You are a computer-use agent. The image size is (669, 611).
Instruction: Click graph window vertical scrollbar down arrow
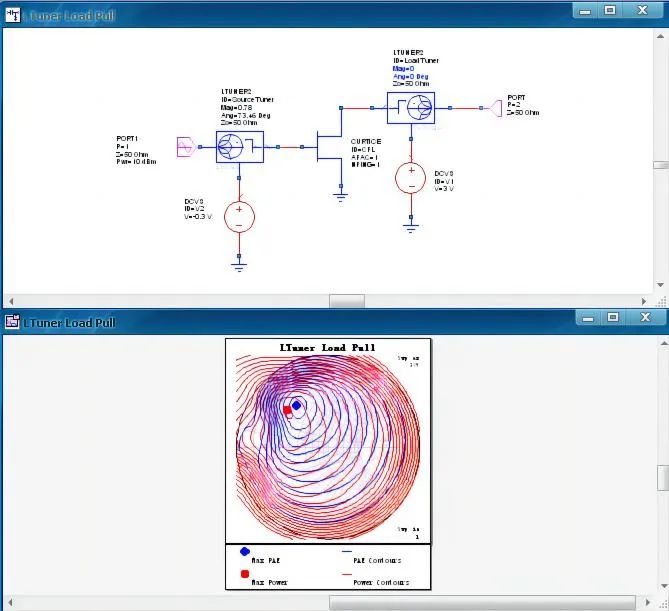[x=663, y=586]
